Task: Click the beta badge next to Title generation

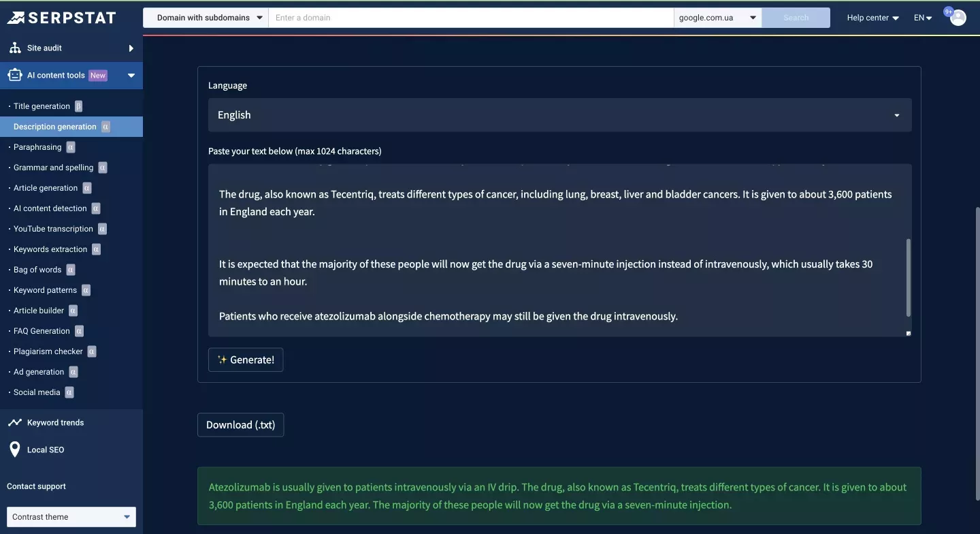Action: tap(78, 106)
